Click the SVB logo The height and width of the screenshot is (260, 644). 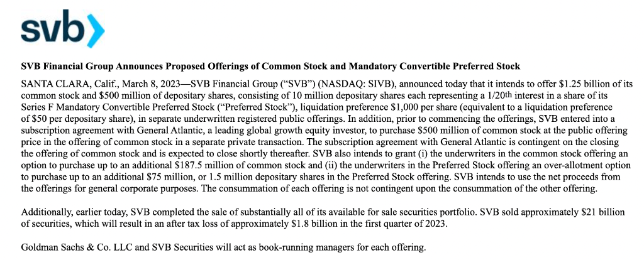pyautogui.click(x=62, y=28)
